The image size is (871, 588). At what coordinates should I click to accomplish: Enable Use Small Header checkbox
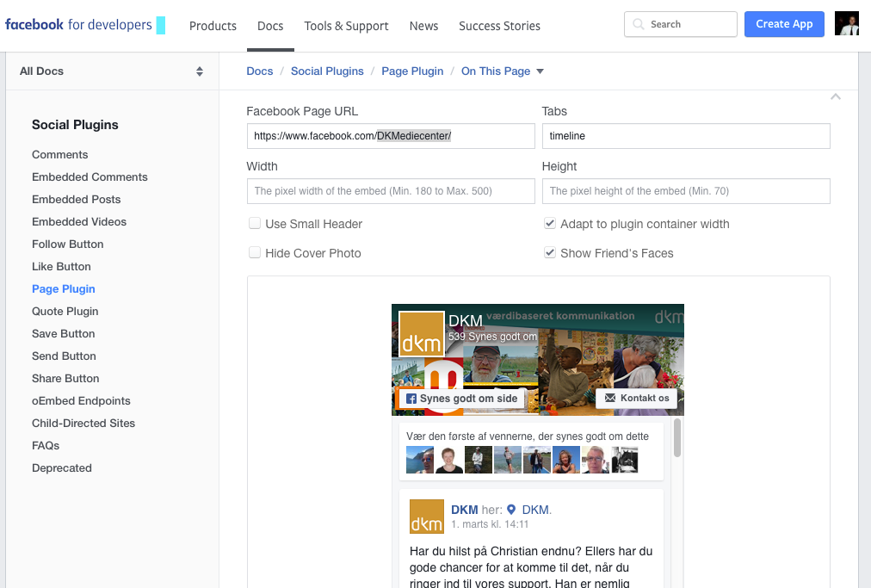(255, 224)
